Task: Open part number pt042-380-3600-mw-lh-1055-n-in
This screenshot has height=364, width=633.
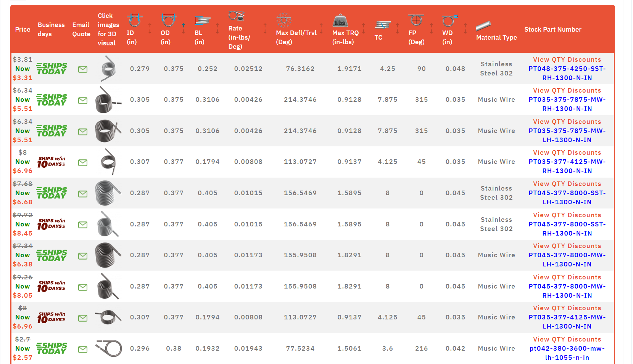Action: [x=567, y=353]
